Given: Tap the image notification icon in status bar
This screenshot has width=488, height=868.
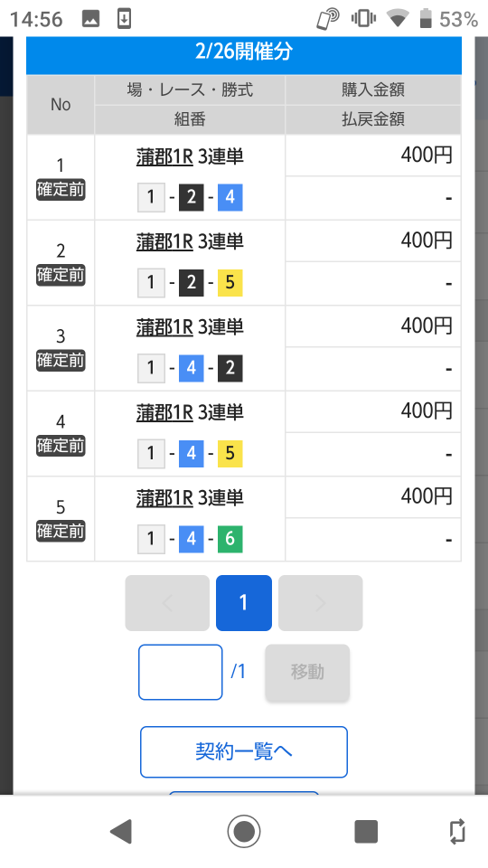Looking at the screenshot, I should [x=90, y=19].
